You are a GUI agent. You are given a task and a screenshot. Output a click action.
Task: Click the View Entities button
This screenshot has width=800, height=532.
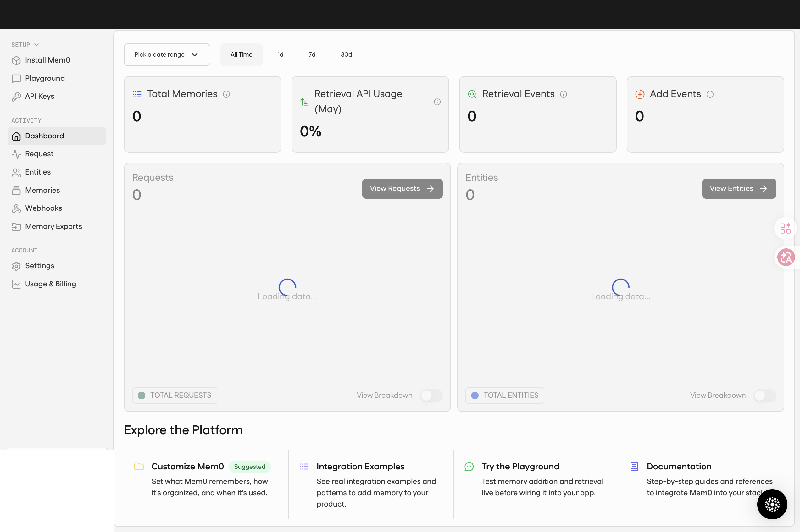[739, 189]
